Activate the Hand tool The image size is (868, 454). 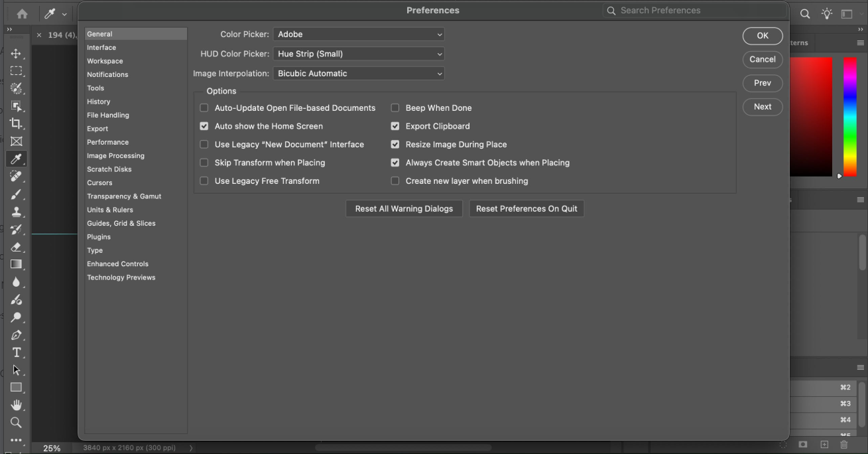pos(17,405)
